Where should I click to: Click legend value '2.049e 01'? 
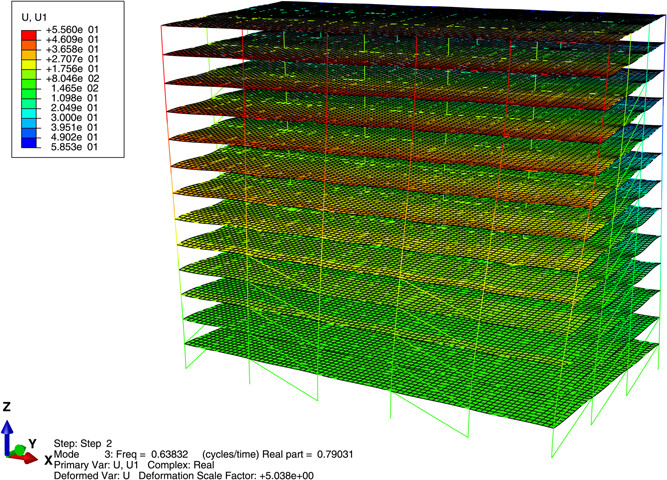74,108
